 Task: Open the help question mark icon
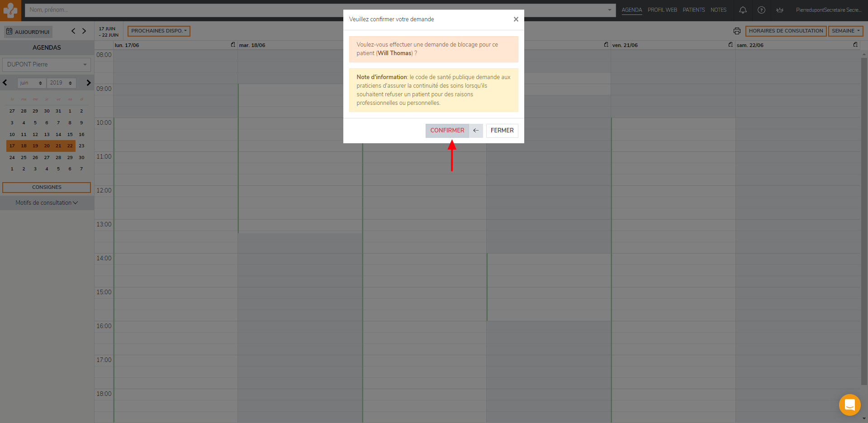[761, 10]
